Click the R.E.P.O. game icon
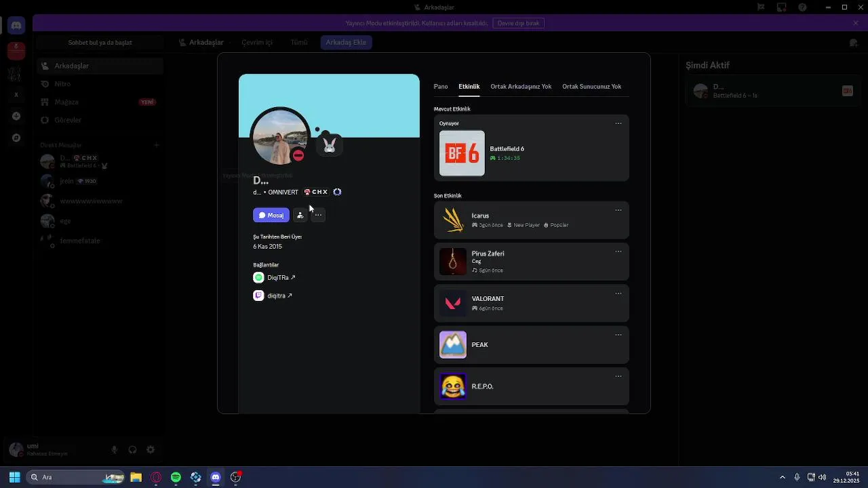868x488 pixels. pyautogui.click(x=453, y=386)
